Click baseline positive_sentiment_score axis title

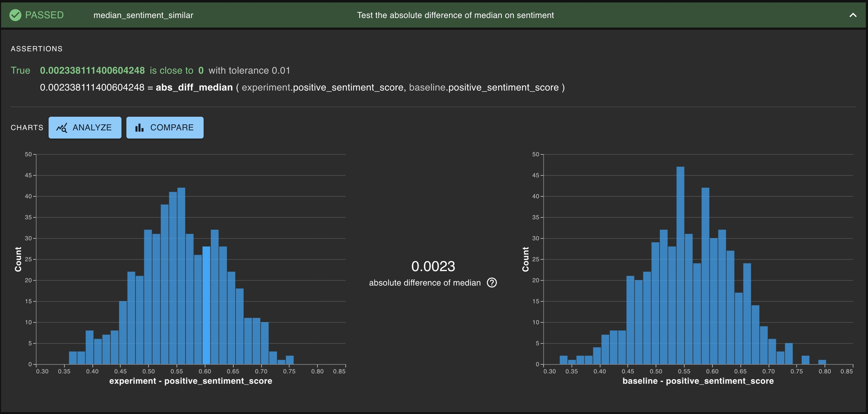pyautogui.click(x=698, y=381)
